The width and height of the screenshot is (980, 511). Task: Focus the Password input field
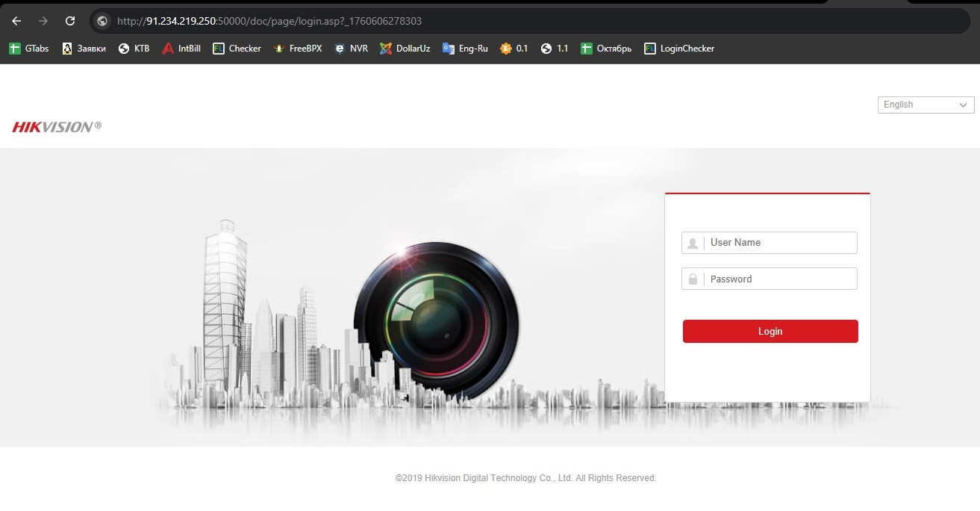pos(780,279)
